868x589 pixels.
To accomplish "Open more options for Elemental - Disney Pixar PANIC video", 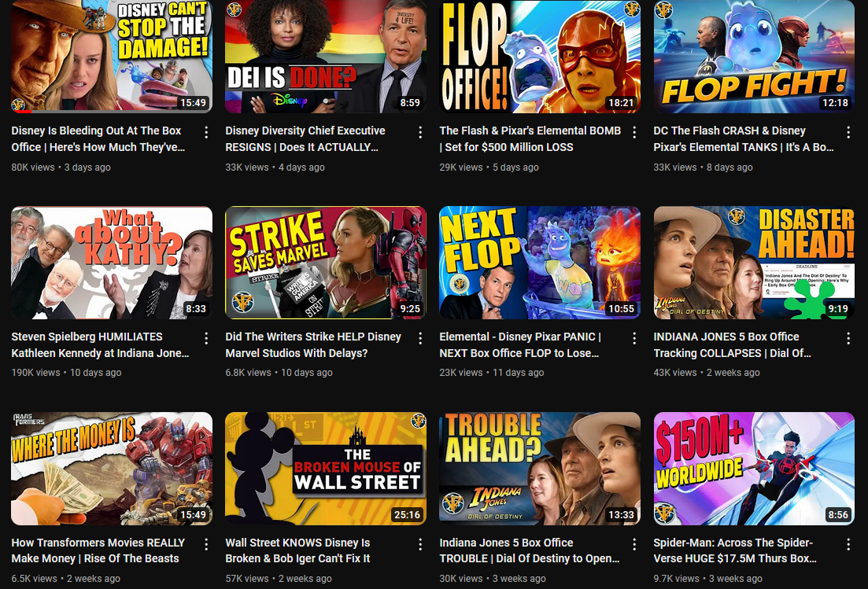I will 634,338.
